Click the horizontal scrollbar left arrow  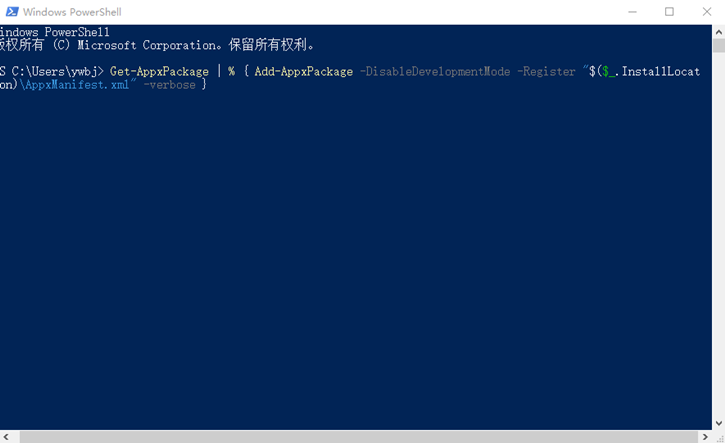click(5, 436)
